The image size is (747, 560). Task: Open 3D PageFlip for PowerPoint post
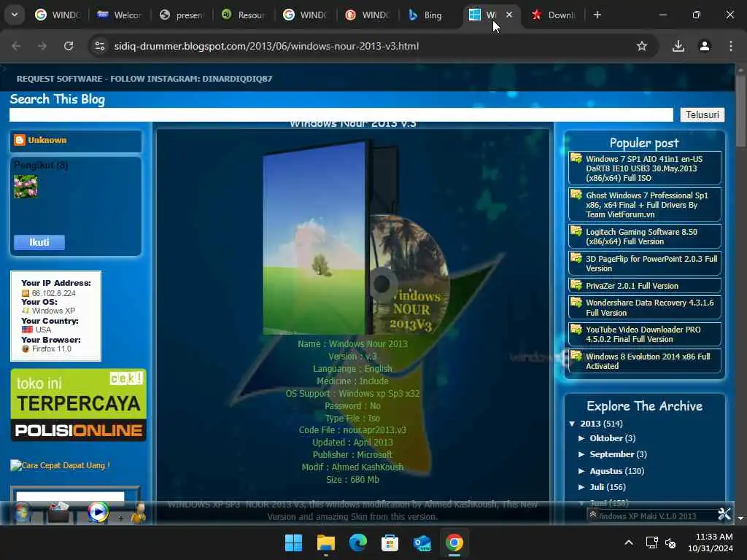pyautogui.click(x=651, y=263)
